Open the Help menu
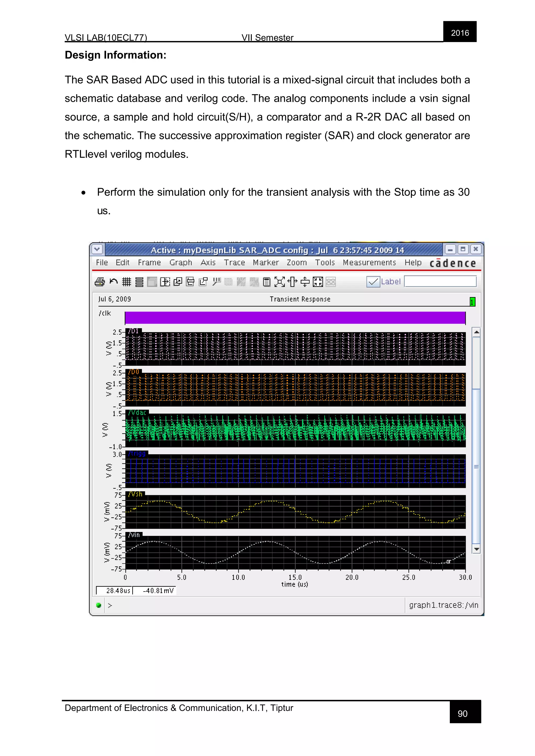Screen dimensions: 535x756 point(413,263)
